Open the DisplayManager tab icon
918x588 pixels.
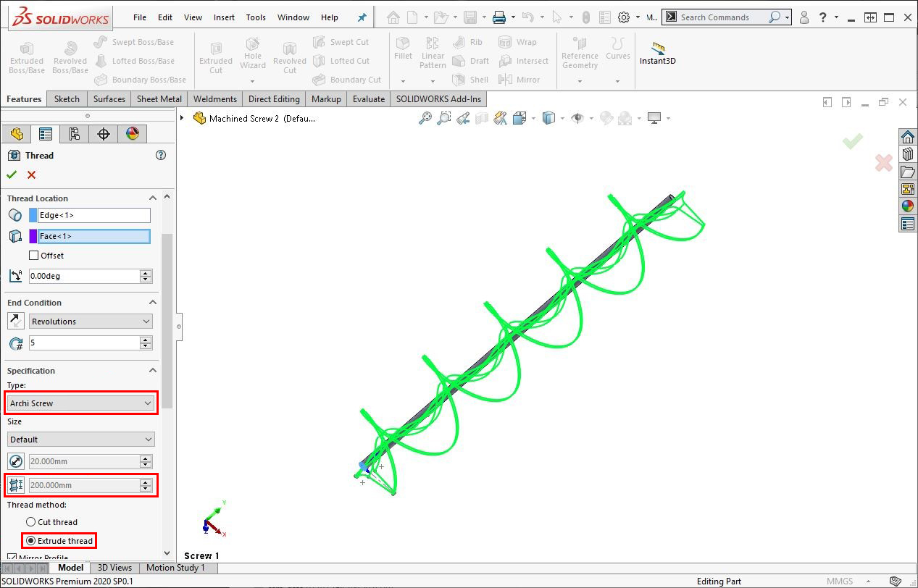(132, 134)
